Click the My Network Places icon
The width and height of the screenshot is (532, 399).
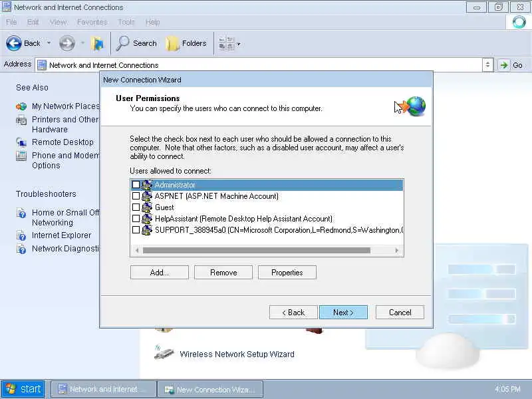tap(21, 106)
